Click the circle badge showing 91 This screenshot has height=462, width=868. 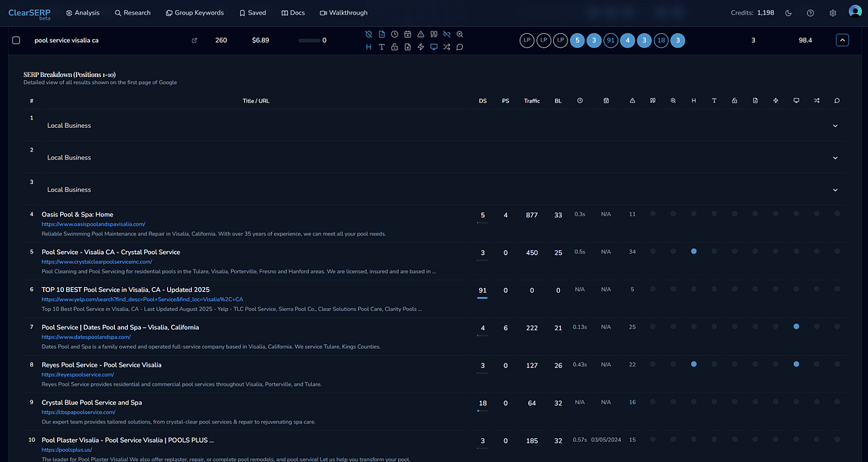point(611,40)
